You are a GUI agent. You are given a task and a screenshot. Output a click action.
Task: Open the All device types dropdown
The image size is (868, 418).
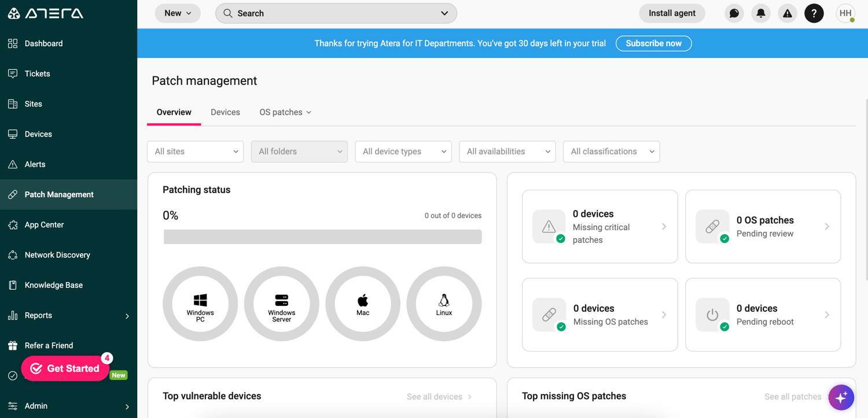point(403,151)
